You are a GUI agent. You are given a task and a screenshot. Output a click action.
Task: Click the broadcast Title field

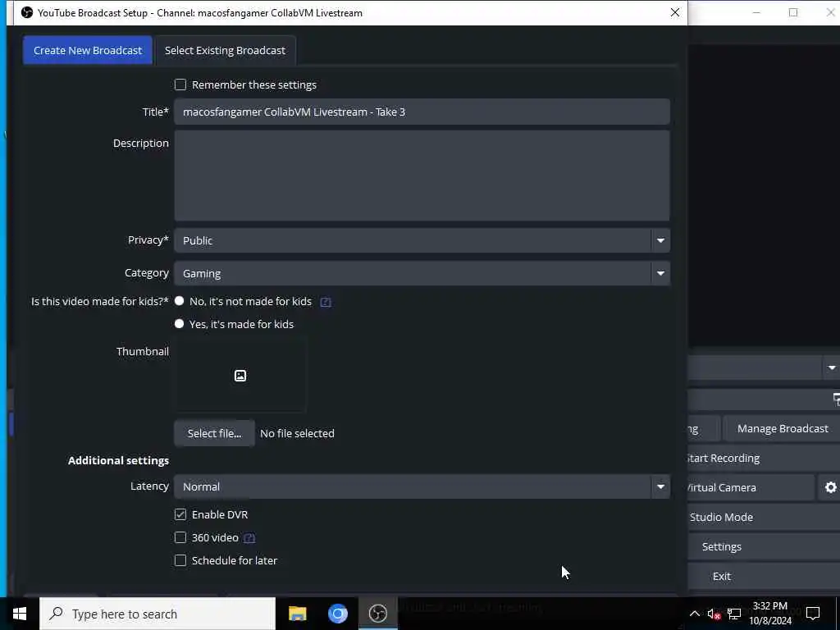pyautogui.click(x=422, y=112)
